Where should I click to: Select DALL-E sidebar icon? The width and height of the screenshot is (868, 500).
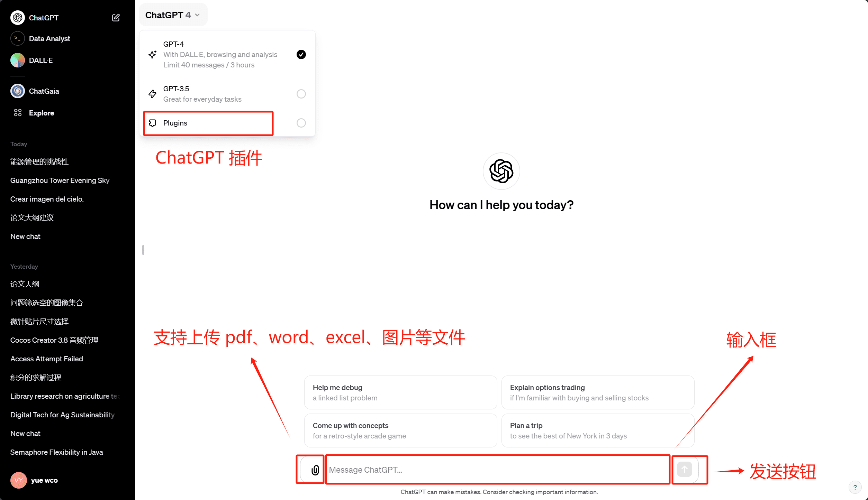coord(17,59)
